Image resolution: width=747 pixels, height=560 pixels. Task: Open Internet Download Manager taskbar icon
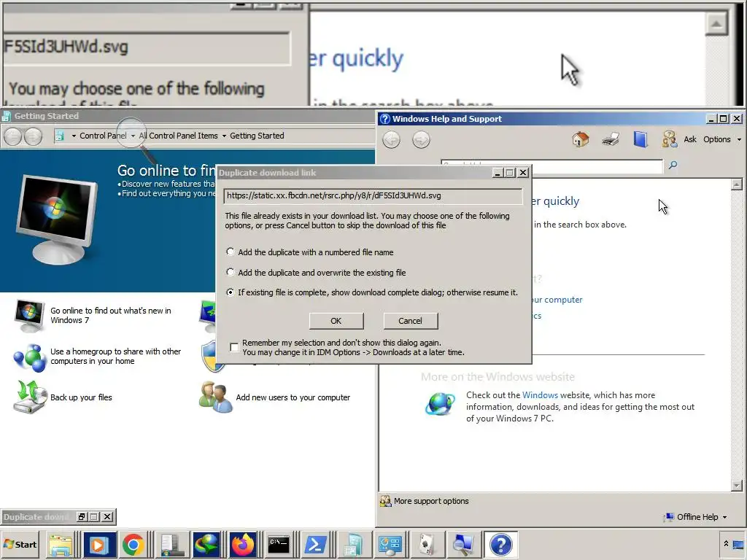point(206,545)
